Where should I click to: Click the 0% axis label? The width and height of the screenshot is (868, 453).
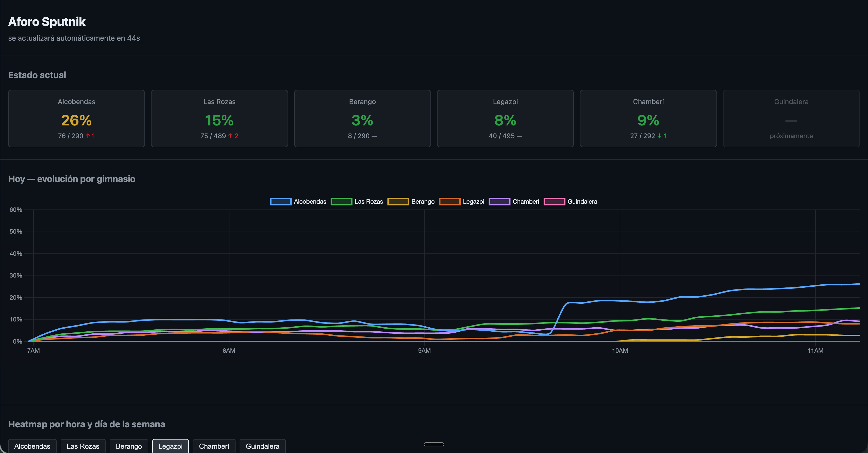(18, 342)
